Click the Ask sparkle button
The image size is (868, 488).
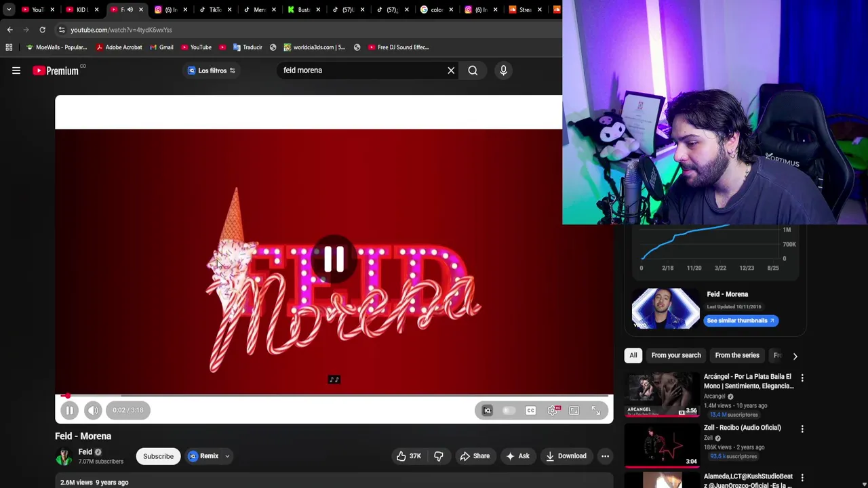pyautogui.click(x=517, y=456)
